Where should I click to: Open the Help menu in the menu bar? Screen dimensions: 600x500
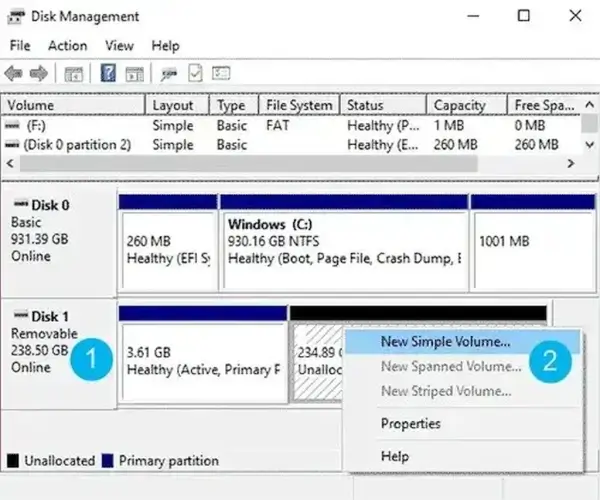pyautogui.click(x=165, y=46)
